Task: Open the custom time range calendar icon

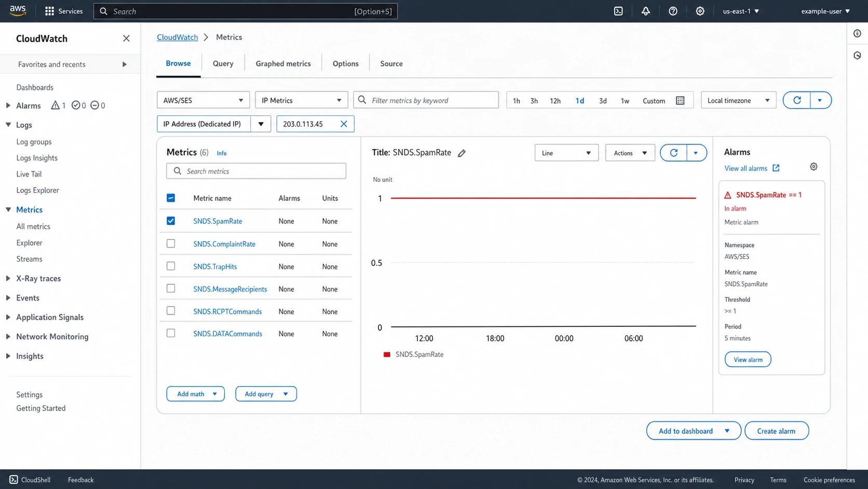Action: pos(680,100)
